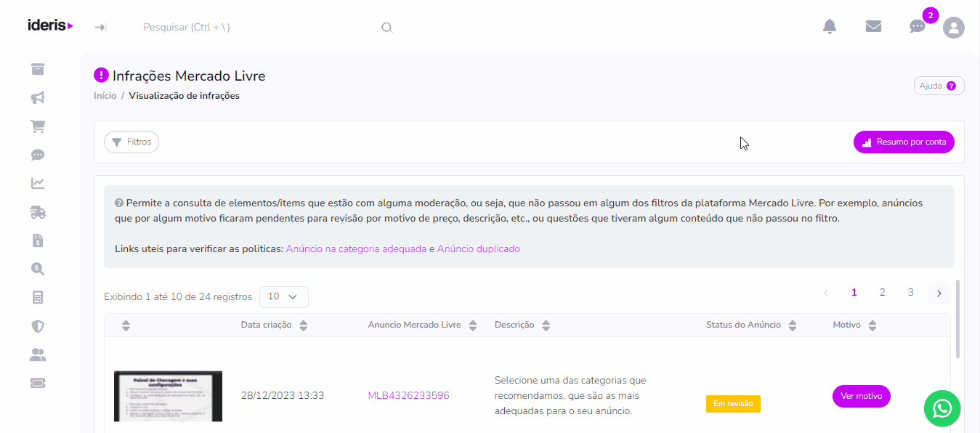Go to next page arrow

[939, 293]
